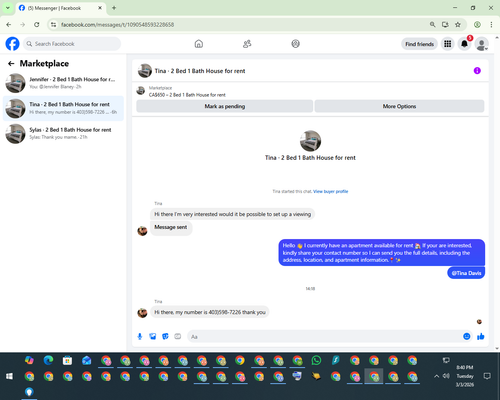Send a thumbs-up like

tap(481, 336)
